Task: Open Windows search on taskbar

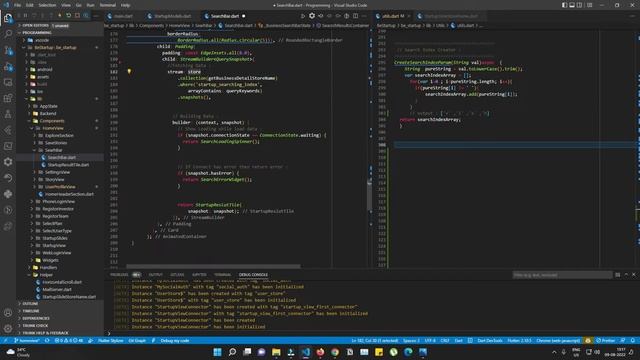Action: click(x=232, y=352)
